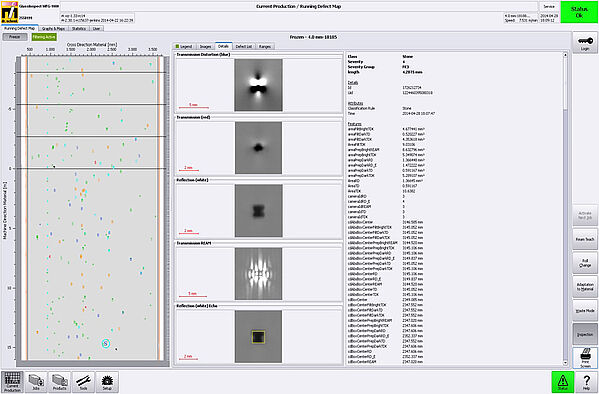
Task: Open the Ranges tab
Action: coord(265,46)
